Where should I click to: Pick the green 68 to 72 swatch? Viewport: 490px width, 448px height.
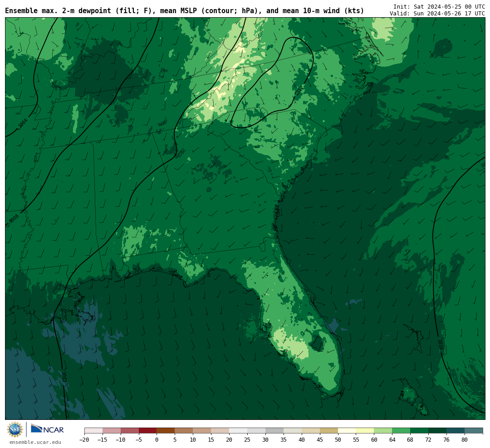pyautogui.click(x=420, y=431)
